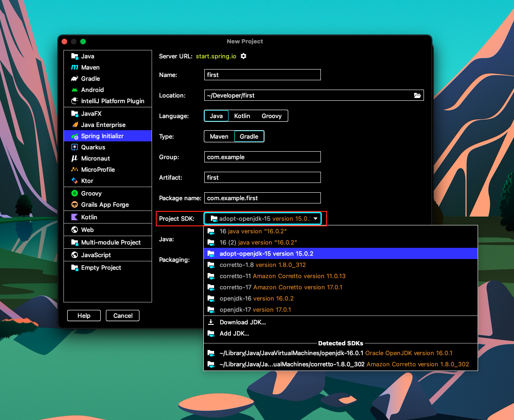This screenshot has width=514, height=420.
Task: Choose Add JDK... option
Action: click(x=340, y=334)
